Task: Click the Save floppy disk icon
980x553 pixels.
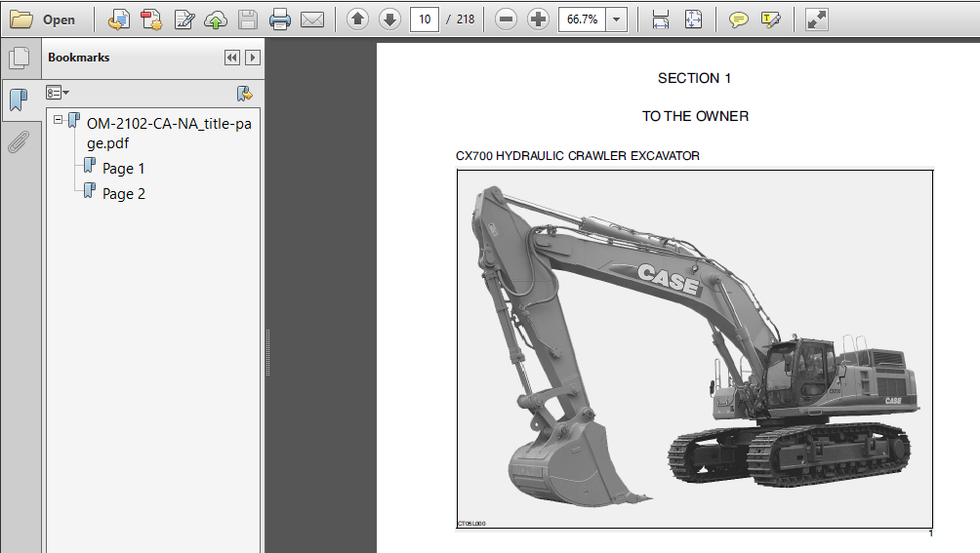Action: pos(248,20)
